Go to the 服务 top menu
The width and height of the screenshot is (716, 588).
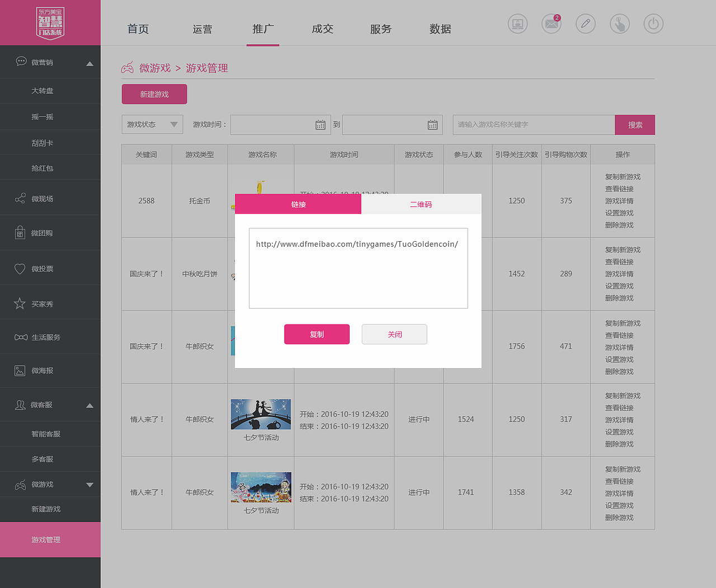pyautogui.click(x=381, y=29)
